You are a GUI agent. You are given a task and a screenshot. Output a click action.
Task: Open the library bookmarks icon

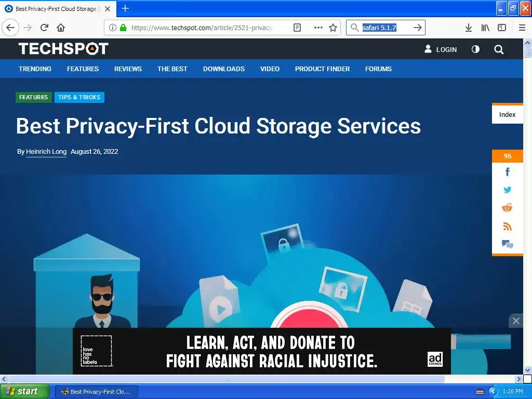(x=485, y=28)
